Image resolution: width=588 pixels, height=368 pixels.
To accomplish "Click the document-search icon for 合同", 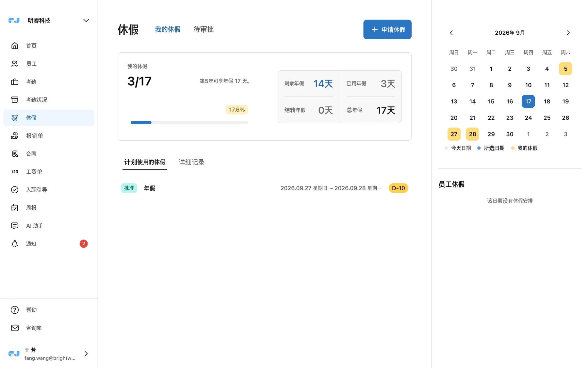I will tap(15, 154).
